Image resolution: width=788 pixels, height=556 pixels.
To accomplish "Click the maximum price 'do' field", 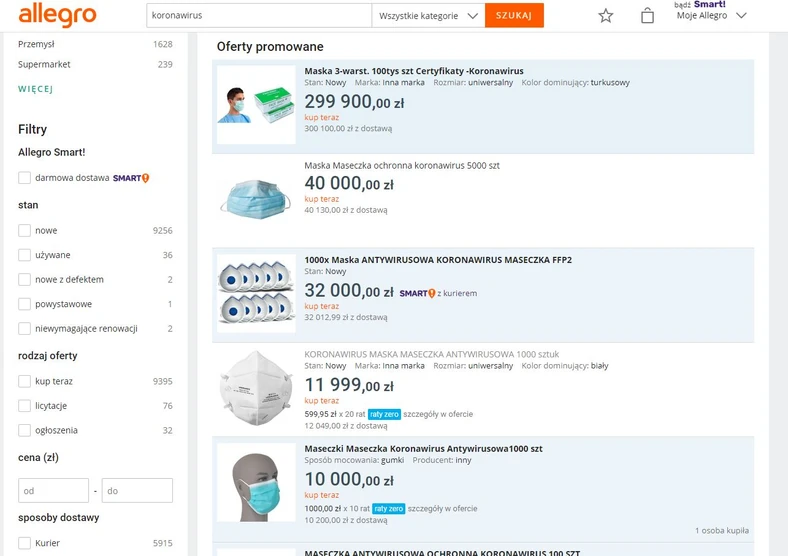I will point(137,490).
